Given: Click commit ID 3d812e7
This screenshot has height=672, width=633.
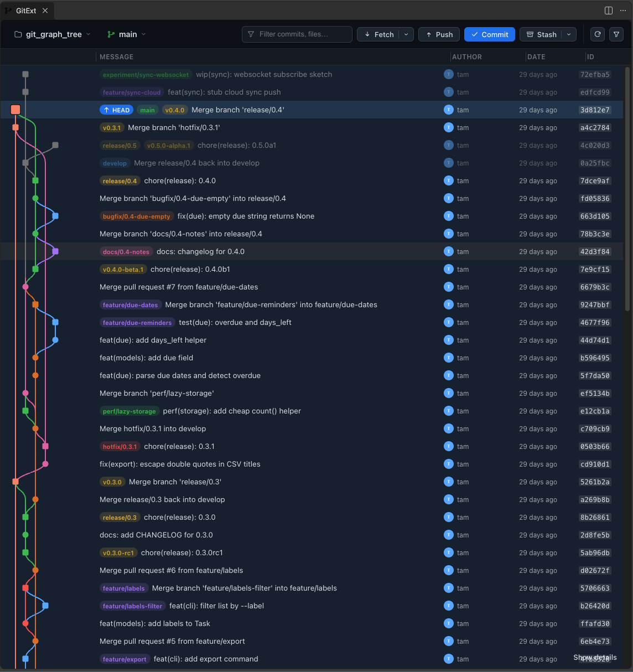Looking at the screenshot, I should coord(595,110).
